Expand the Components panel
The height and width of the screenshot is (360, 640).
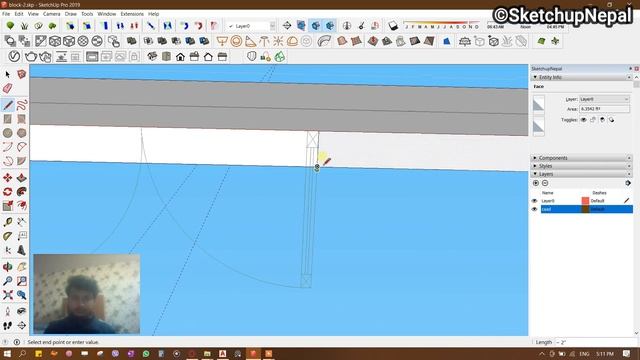click(x=535, y=158)
